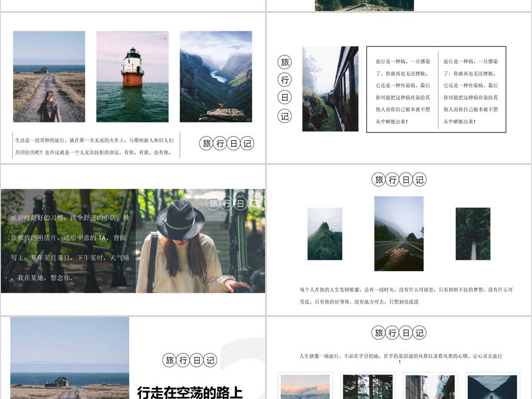Select the 旅行日记 badge over the hat woman photo
This screenshot has width=532, height=399.
point(234,203)
